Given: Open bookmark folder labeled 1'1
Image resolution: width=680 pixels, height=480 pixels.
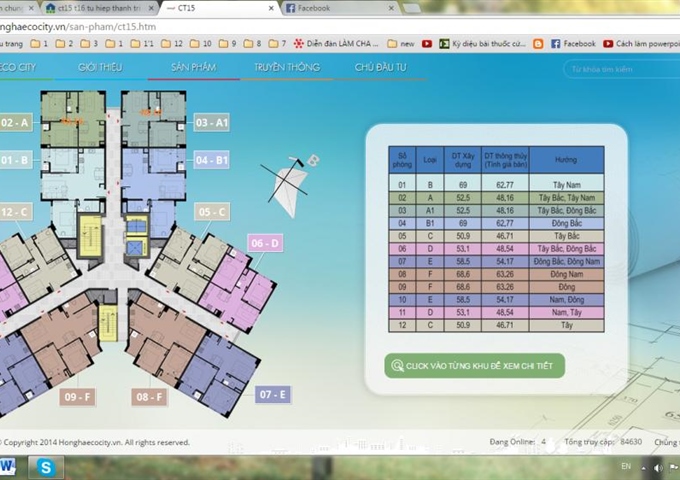Looking at the screenshot, I should click(142, 44).
